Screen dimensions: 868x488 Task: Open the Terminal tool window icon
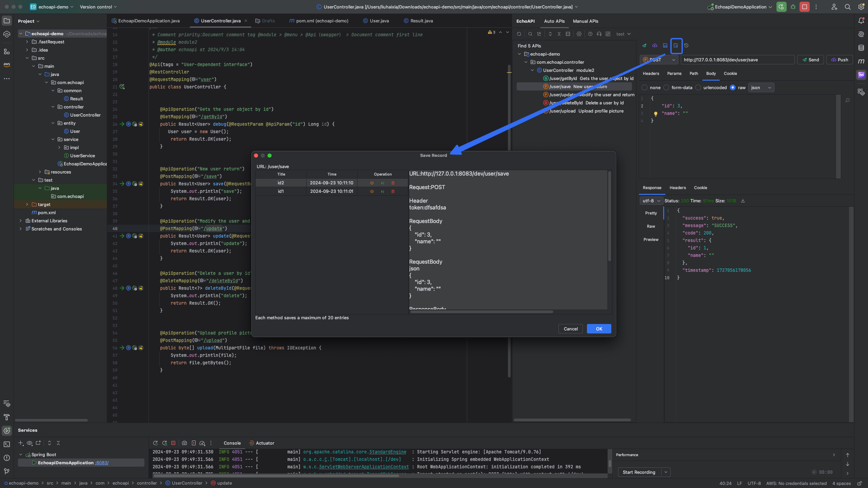coord(7,444)
